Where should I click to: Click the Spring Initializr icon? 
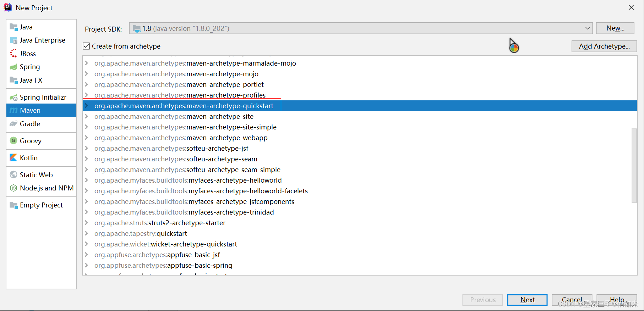13,97
